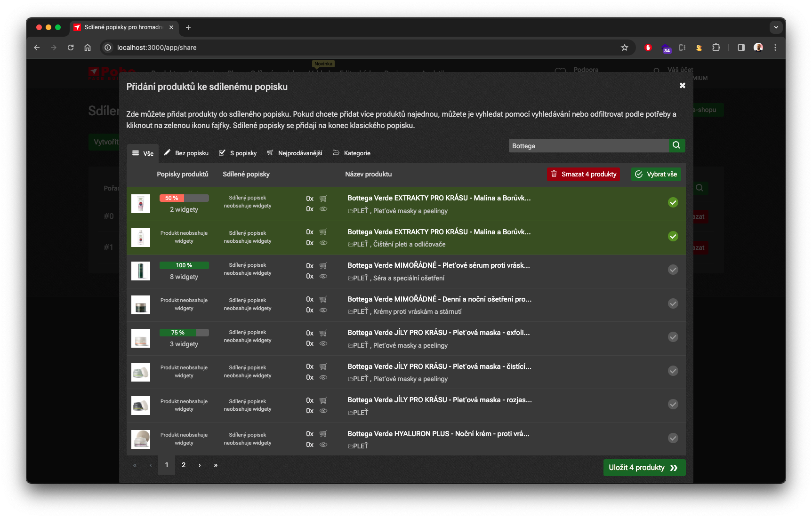Click folder icon before Séra a speciální ošetření
The width and height of the screenshot is (812, 518).
tap(350, 279)
